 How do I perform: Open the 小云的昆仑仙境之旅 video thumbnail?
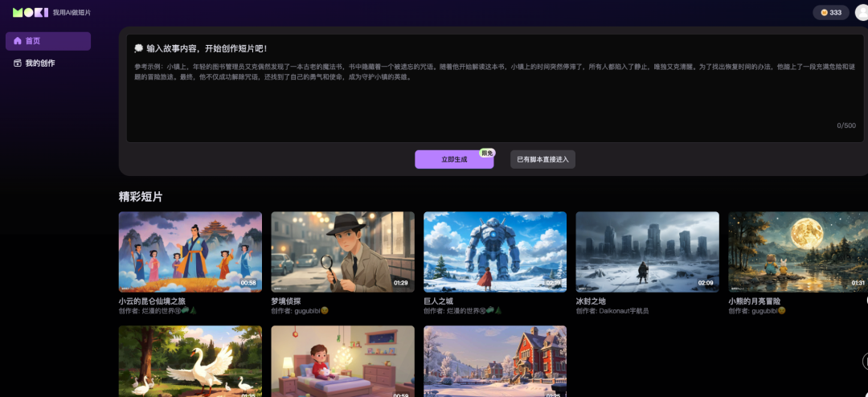coord(190,252)
